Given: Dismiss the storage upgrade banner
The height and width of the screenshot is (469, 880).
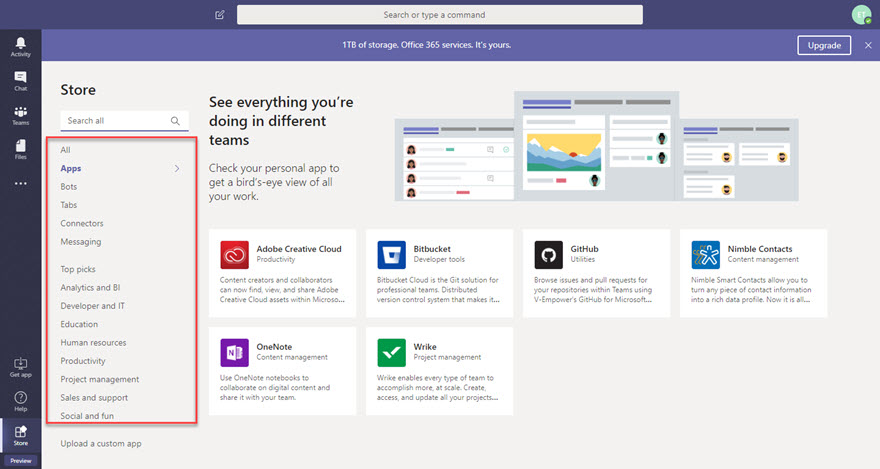Looking at the screenshot, I should [x=868, y=45].
